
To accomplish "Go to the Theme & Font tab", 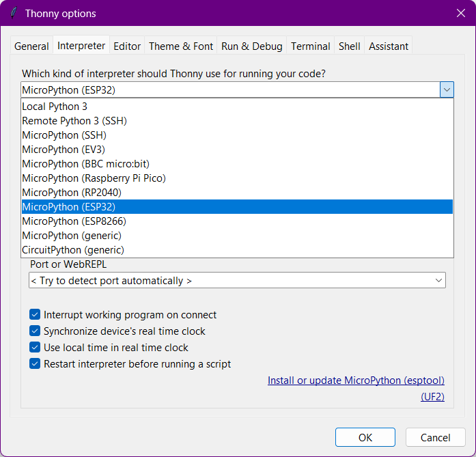I will 181,46.
